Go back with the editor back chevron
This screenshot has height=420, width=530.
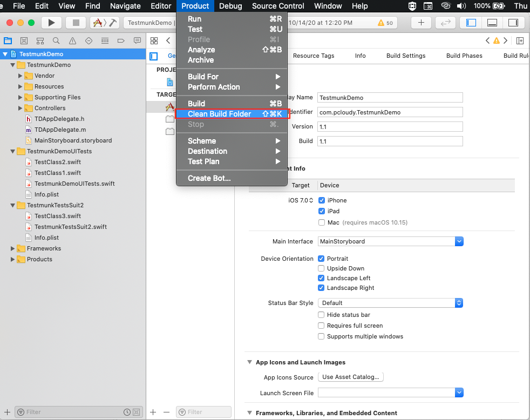(x=168, y=41)
